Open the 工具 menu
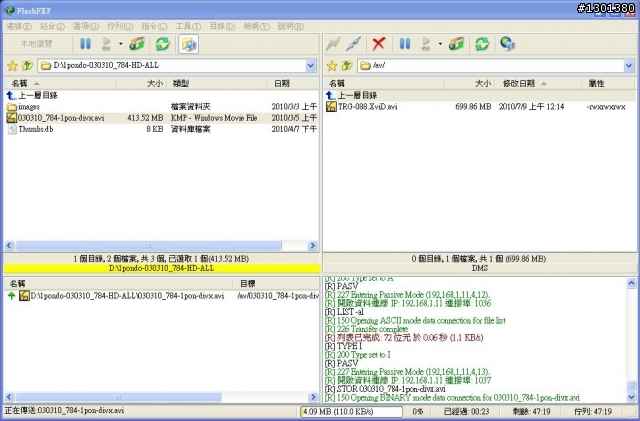 (x=188, y=26)
